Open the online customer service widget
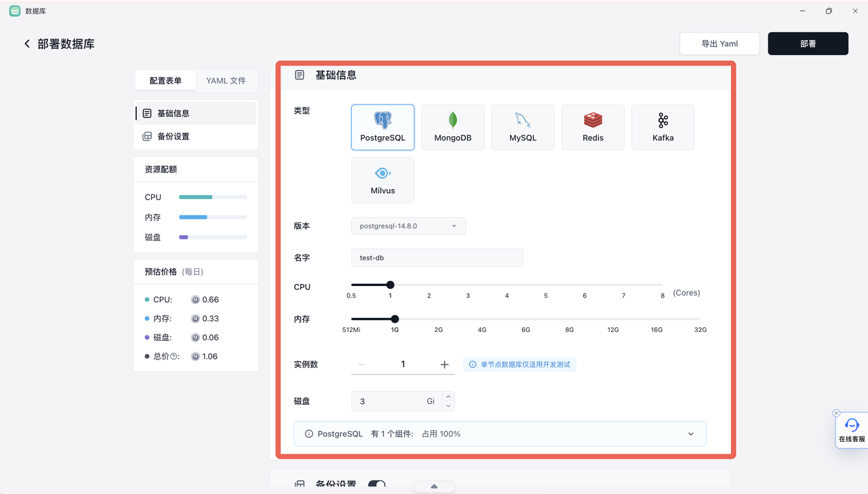Screen dimensions: 868x494 point(852,430)
